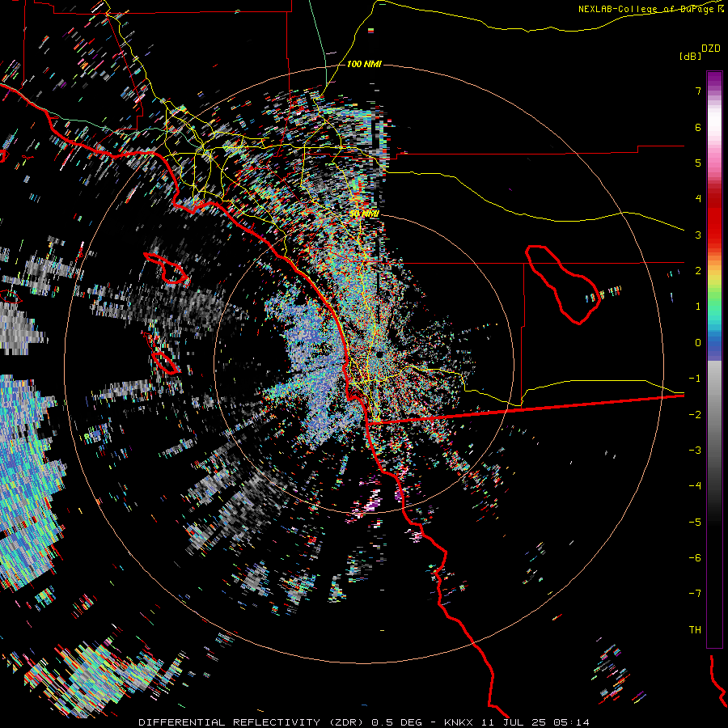Click the NEXLAB-College of DuPage credit text
Viewport: 728px width, 728px height.
pos(647,9)
